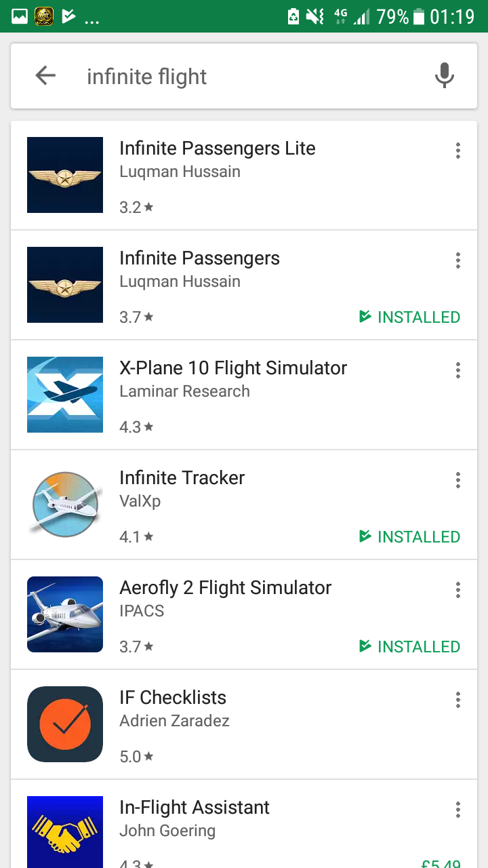Viewport: 488px width, 868px height.
Task: Tap the IF Checklists app icon
Action: [x=65, y=724]
